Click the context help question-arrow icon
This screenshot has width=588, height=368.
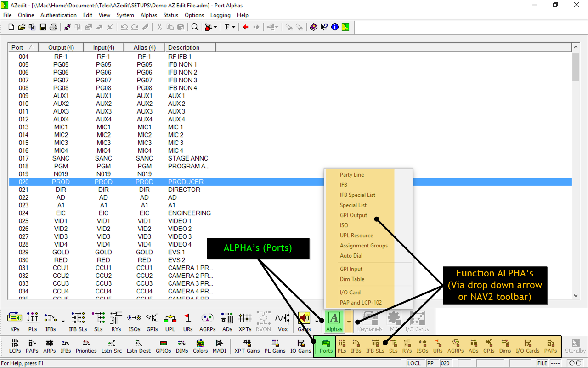[324, 27]
